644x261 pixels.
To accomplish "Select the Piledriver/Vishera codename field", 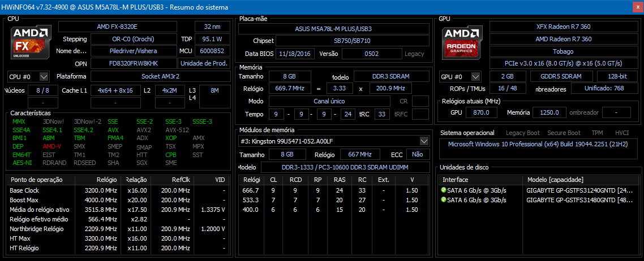I will 134,51.
